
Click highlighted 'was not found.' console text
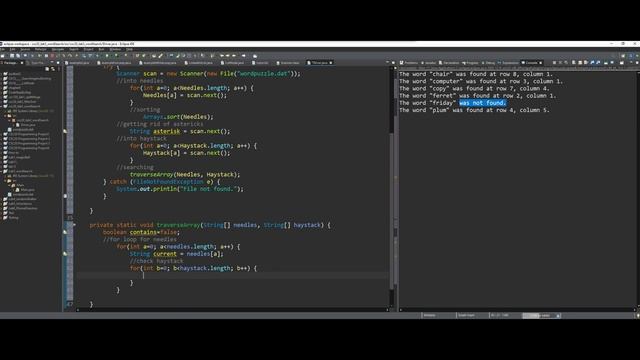tap(482, 103)
